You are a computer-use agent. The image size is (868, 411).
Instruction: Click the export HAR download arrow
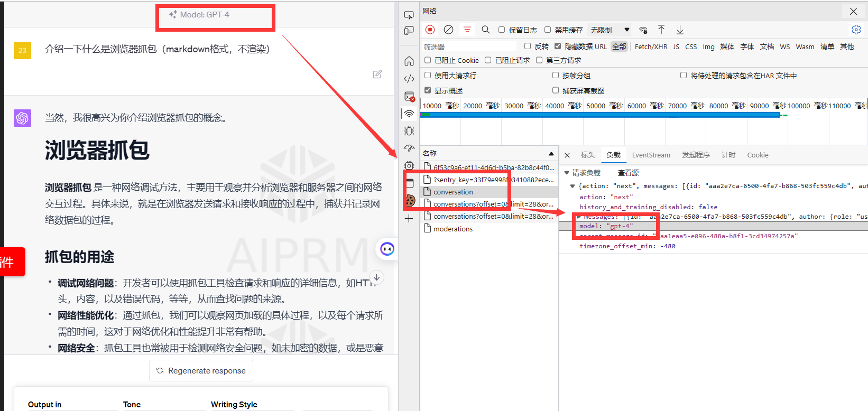[680, 30]
